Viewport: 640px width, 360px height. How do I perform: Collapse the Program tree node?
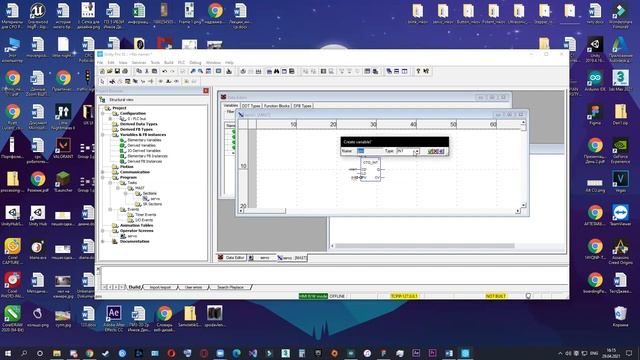[102, 178]
